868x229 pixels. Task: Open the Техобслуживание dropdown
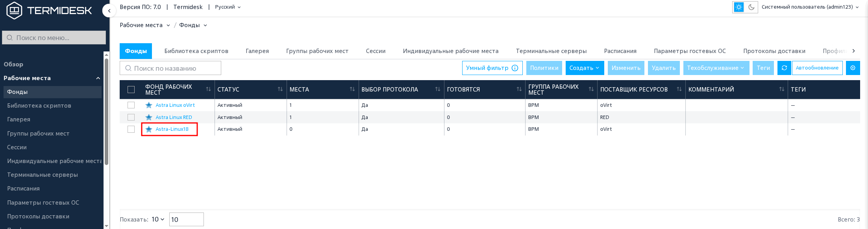click(x=716, y=68)
